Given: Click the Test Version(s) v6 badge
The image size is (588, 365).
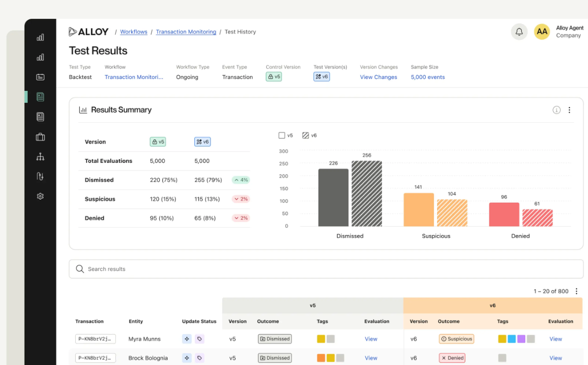Looking at the screenshot, I should 322,77.
